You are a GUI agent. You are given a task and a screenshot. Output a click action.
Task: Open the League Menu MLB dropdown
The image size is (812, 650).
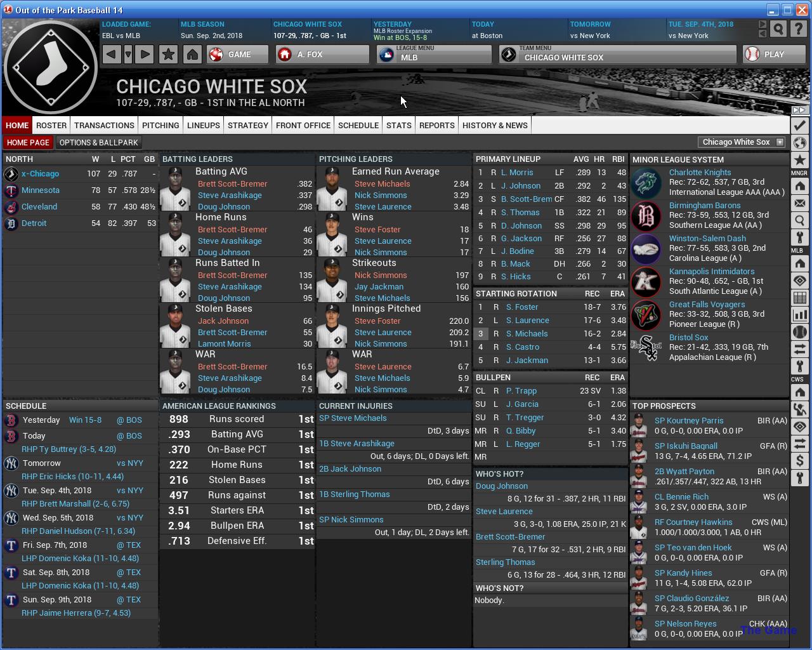(434, 55)
